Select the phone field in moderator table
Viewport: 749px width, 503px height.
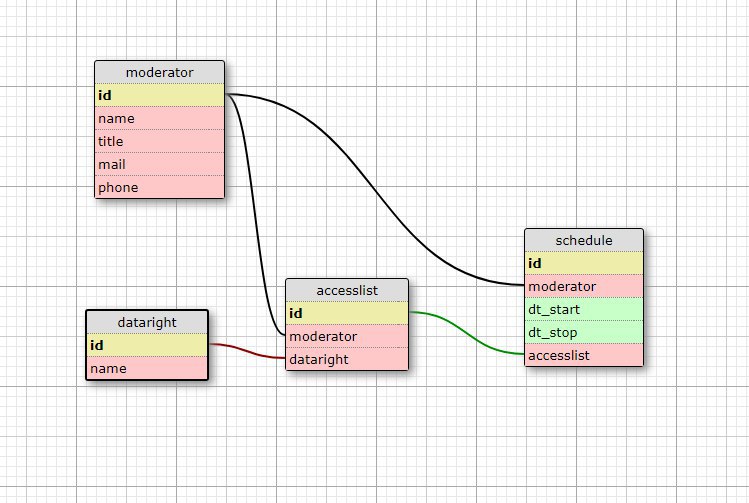(x=160, y=187)
